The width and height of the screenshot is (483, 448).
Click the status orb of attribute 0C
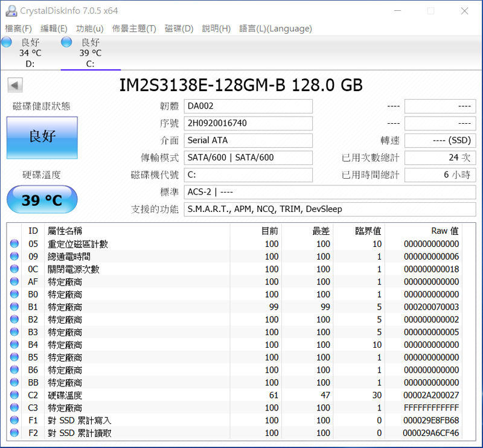tap(14, 269)
